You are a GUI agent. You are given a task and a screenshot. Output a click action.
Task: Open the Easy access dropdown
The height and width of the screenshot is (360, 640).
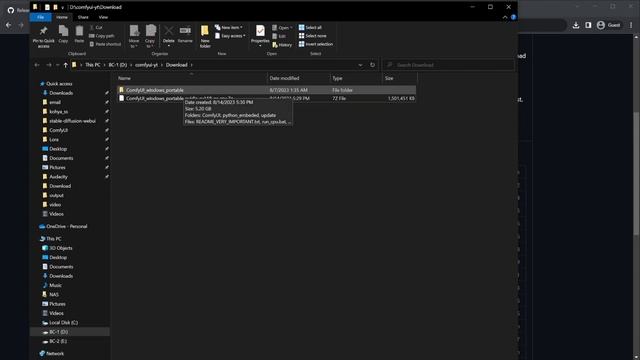coord(230,36)
